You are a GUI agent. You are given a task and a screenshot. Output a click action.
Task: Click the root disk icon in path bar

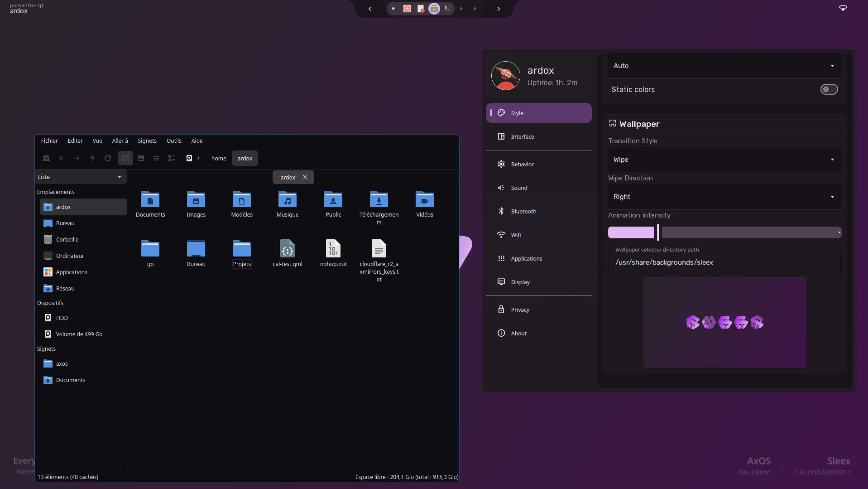point(189,158)
